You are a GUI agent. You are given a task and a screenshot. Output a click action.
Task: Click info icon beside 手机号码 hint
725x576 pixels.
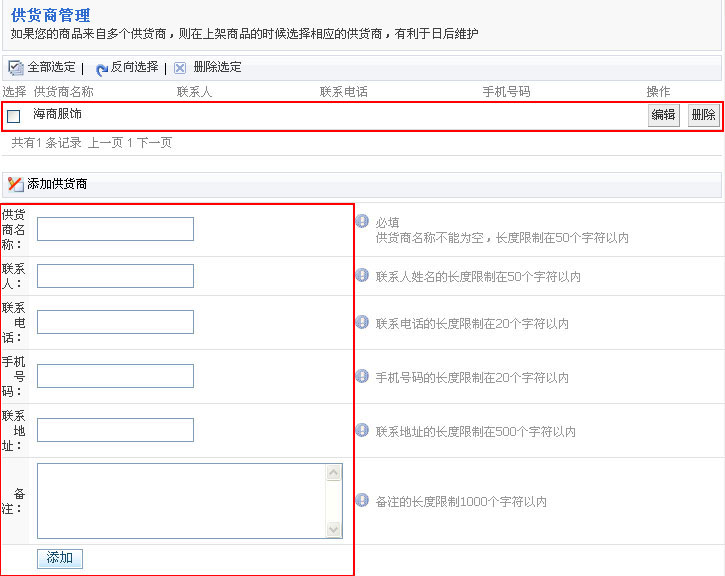point(362,376)
